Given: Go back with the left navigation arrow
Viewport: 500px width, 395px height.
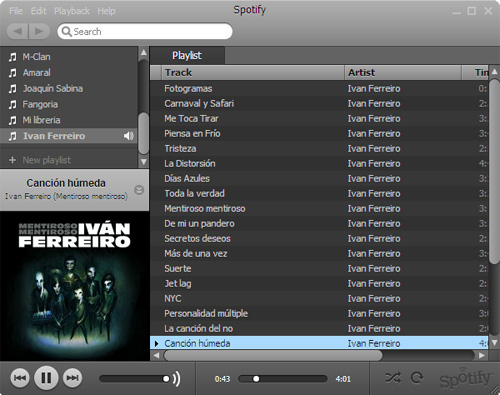Looking at the screenshot, I should (17, 31).
